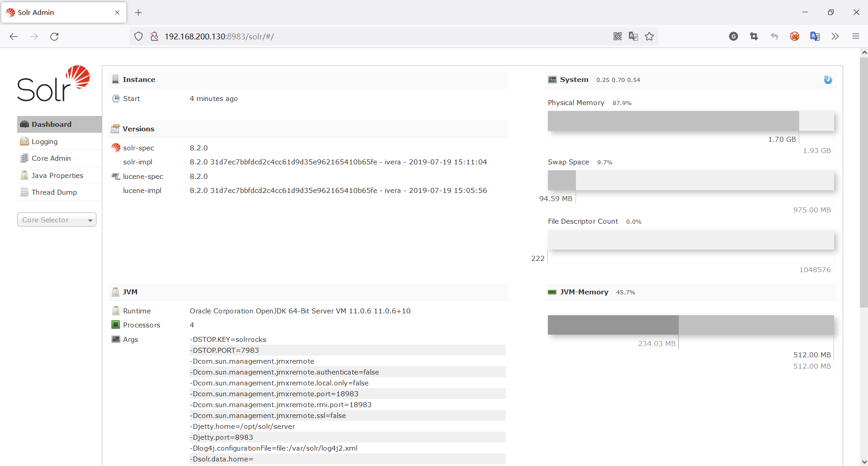Go back to the previous page
This screenshot has height=466, width=868.
(14, 36)
